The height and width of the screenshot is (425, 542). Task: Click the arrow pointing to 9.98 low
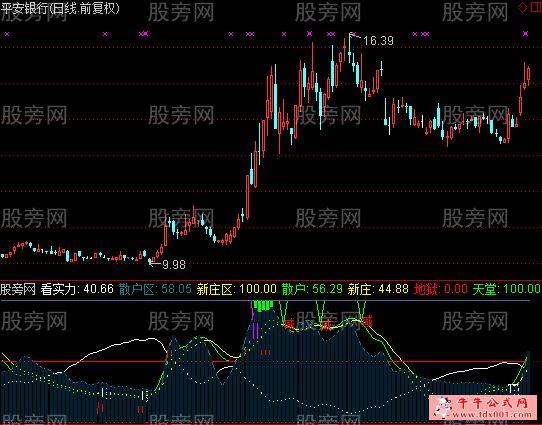pyautogui.click(x=154, y=263)
